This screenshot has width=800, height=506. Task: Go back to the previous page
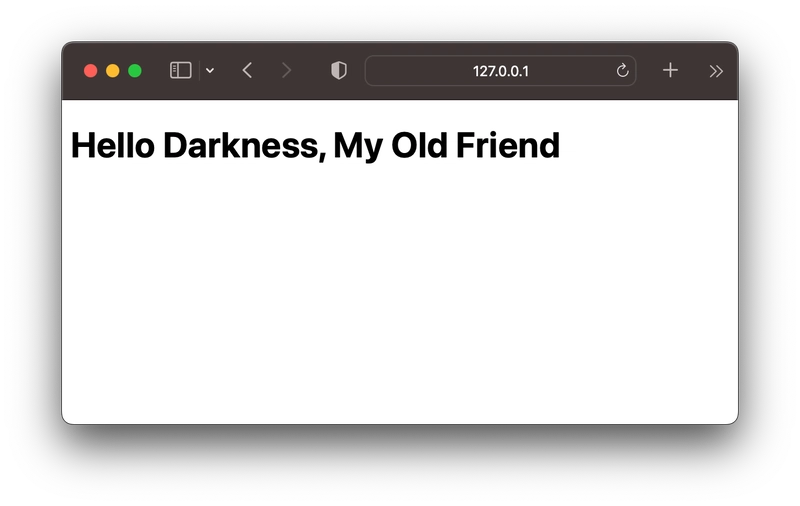(x=247, y=70)
